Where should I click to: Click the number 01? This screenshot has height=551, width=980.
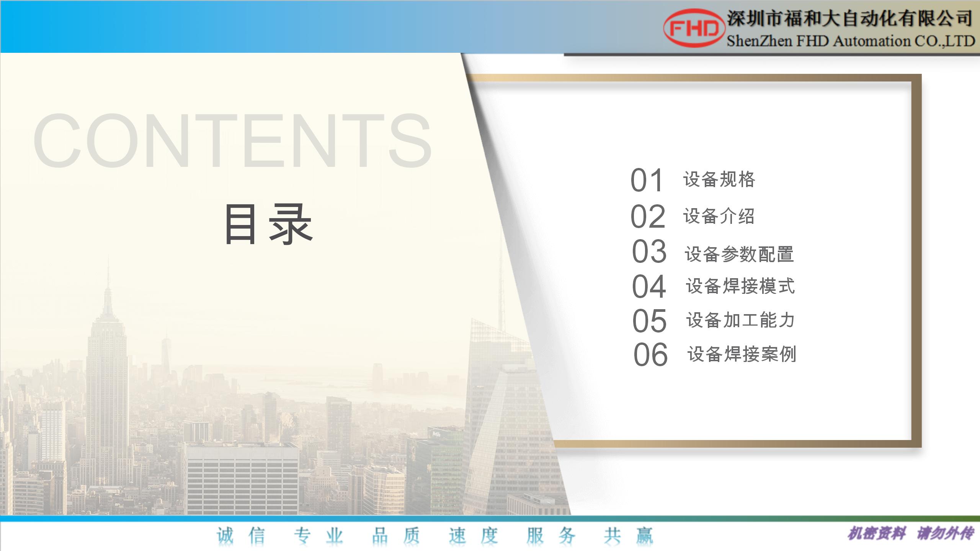(x=647, y=180)
